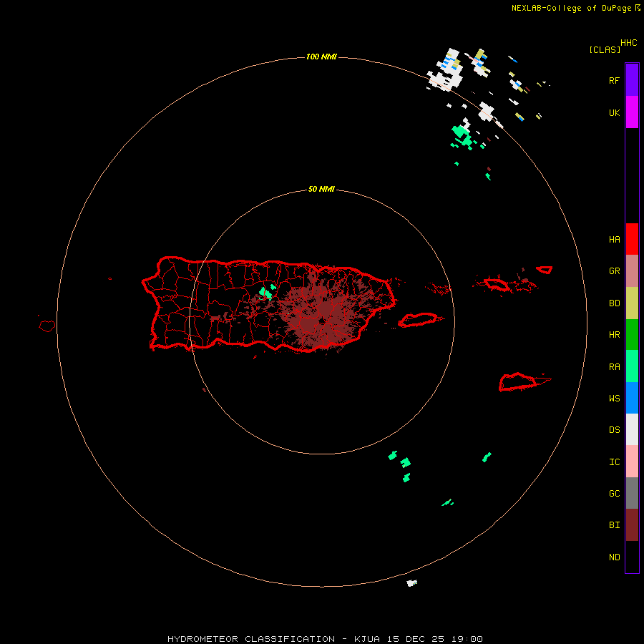Click the HA red legend swatch

(x=632, y=239)
